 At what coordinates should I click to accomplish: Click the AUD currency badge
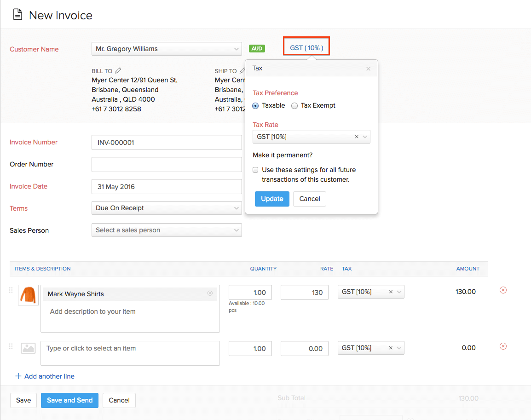[x=257, y=48]
